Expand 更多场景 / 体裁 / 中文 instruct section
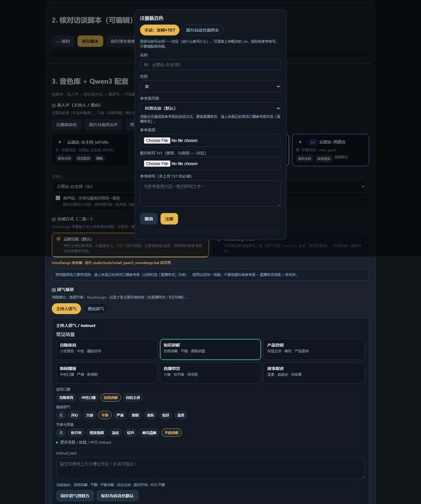 [x=84, y=442]
